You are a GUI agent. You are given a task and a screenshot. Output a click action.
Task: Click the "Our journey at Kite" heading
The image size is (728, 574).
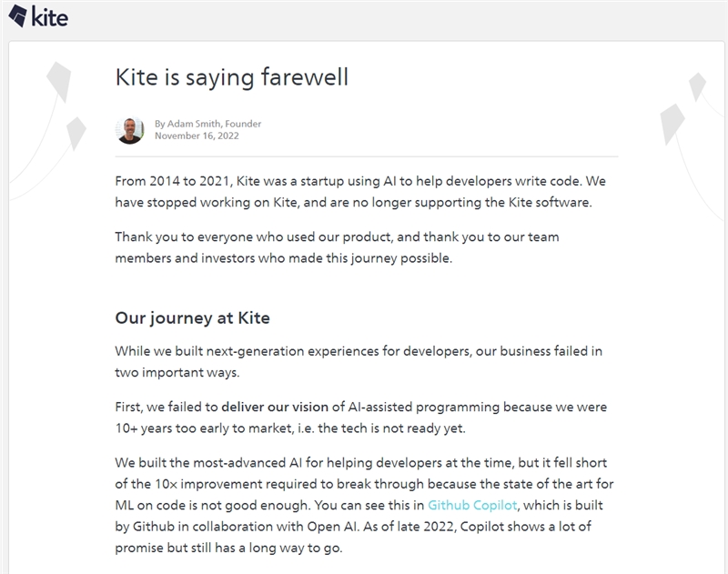192,318
